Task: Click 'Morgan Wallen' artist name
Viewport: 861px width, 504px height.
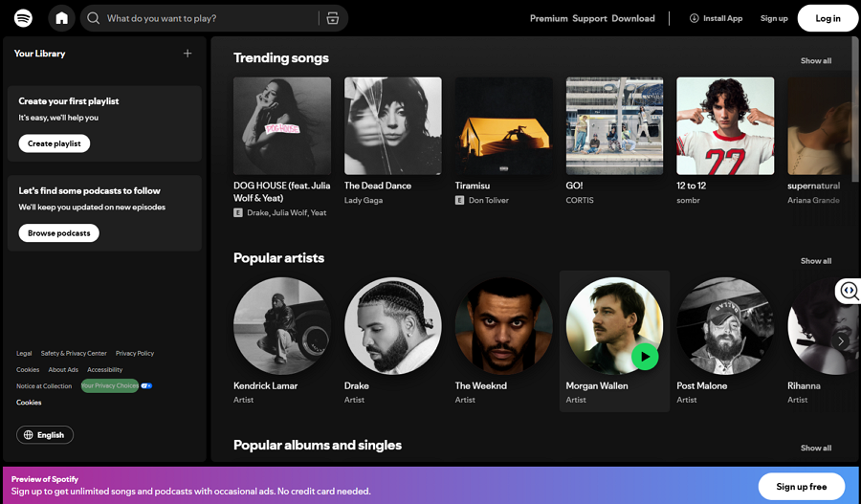Action: pos(597,386)
